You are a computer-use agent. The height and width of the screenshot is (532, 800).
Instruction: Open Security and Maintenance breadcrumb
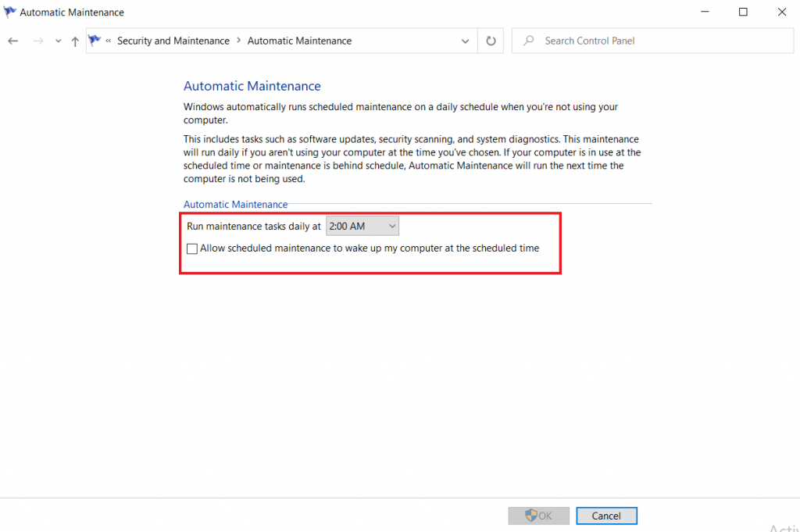pos(173,41)
